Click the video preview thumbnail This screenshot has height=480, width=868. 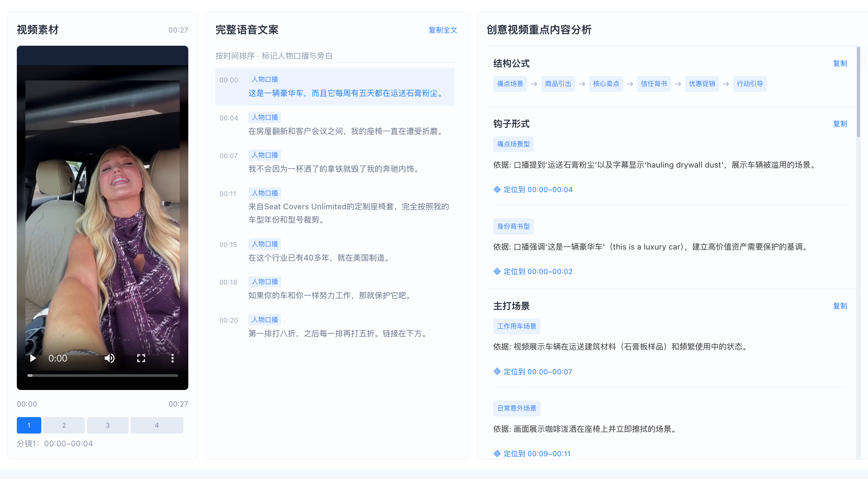pos(102,218)
